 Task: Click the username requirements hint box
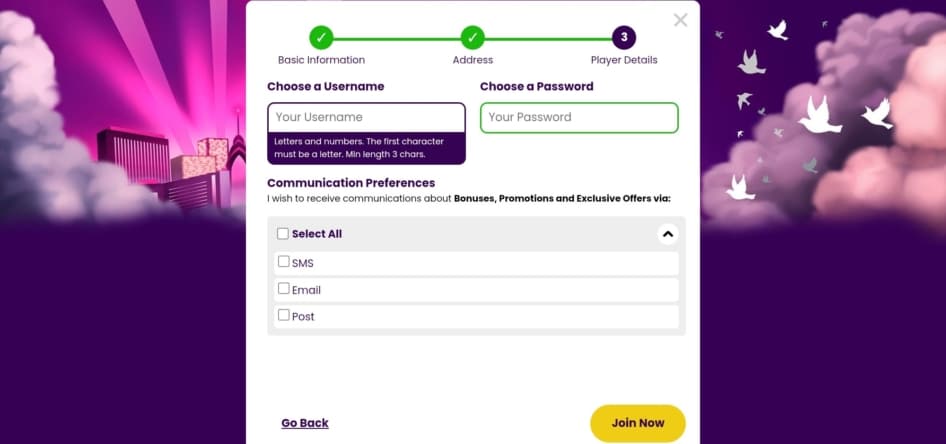(x=366, y=148)
